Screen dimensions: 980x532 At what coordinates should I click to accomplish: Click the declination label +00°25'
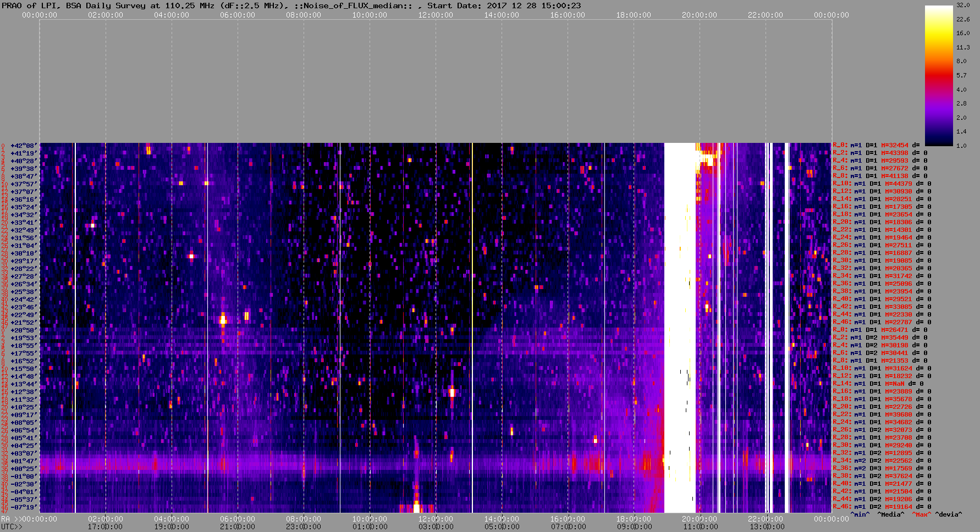pos(24,469)
